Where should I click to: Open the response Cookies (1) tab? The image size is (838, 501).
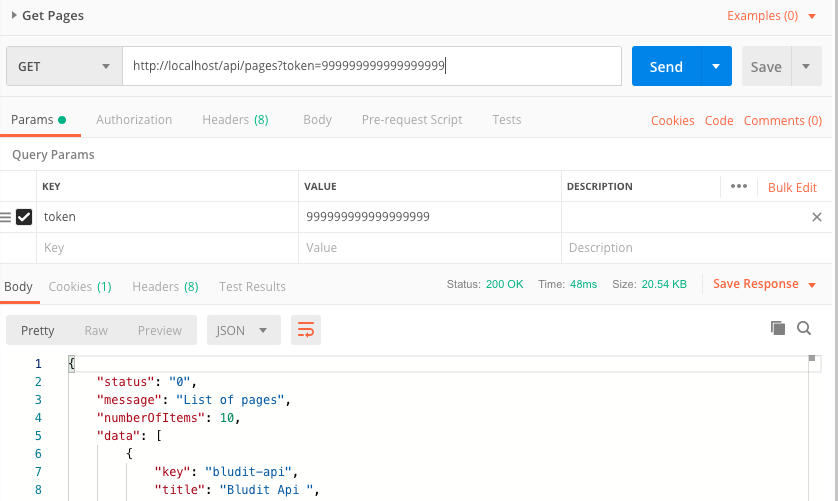[x=80, y=287]
